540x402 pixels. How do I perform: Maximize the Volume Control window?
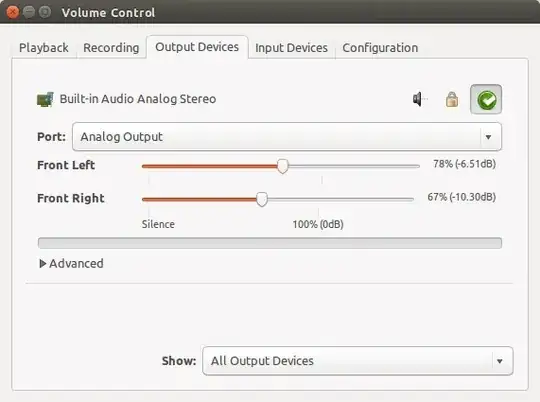click(45, 12)
